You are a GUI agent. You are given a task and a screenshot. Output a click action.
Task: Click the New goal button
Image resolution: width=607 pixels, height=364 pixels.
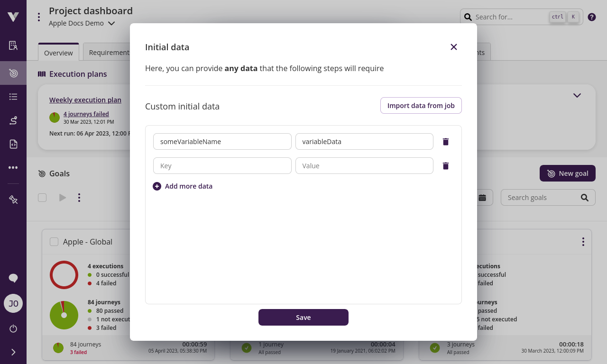[568, 173]
